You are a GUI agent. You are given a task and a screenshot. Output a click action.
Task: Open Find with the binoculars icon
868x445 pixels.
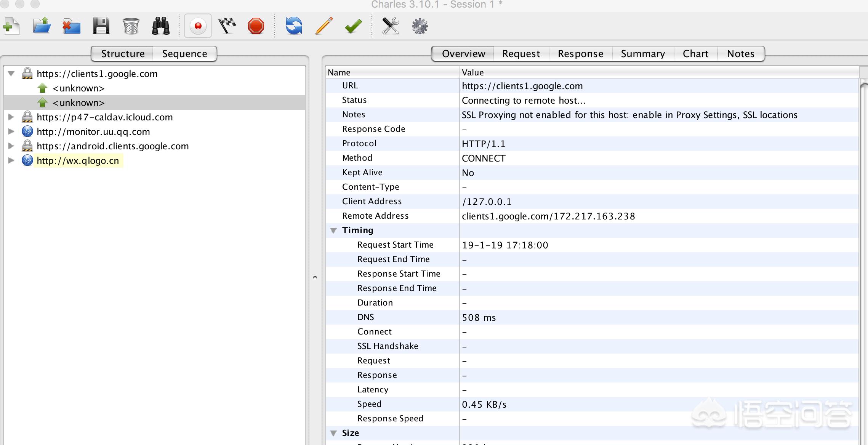[161, 26]
